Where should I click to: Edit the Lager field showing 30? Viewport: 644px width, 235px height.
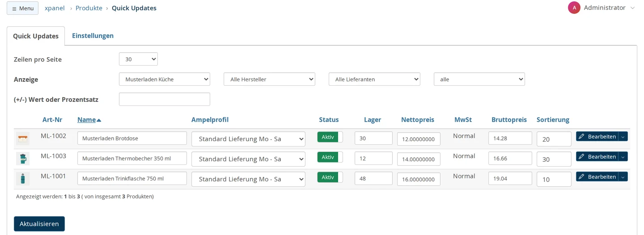[373, 138]
